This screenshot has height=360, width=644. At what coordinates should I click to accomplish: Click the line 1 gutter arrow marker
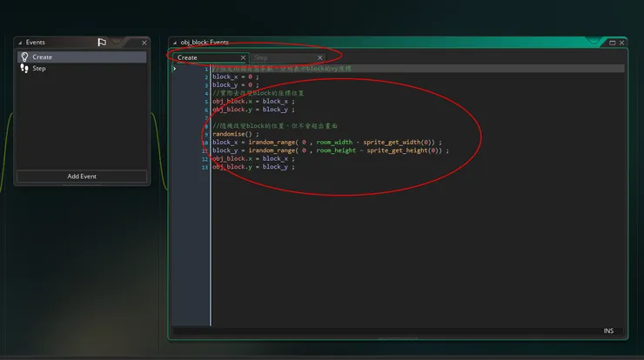pos(175,69)
